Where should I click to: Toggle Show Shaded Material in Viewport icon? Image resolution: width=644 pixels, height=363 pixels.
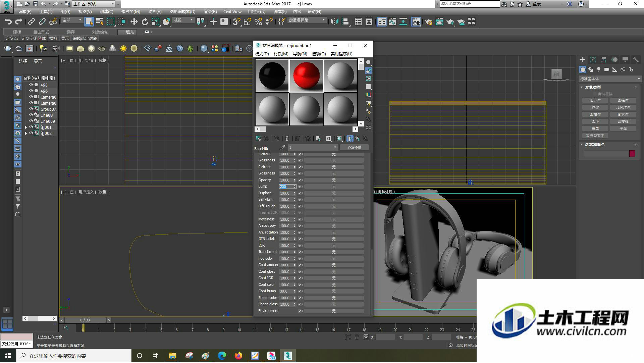(x=339, y=139)
